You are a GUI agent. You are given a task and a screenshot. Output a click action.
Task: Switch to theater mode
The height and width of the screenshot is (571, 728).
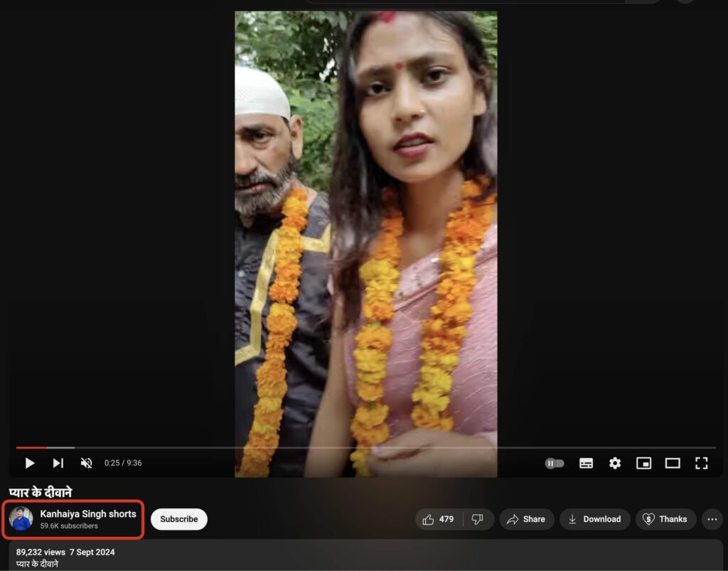[x=673, y=463]
